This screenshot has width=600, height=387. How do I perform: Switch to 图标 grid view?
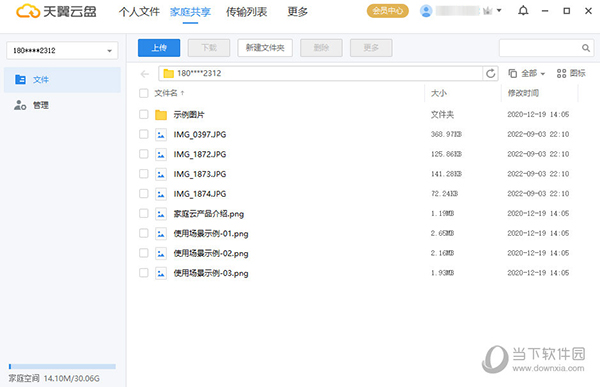[x=571, y=73]
